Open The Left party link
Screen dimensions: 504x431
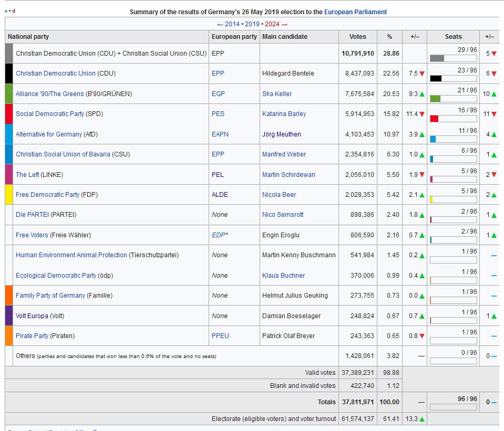tap(27, 175)
